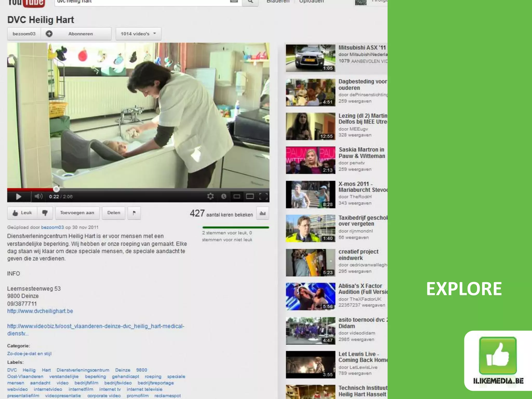The image size is (532, 399).
Task: Expand the 1014 video's dropdown
Action: (x=138, y=34)
